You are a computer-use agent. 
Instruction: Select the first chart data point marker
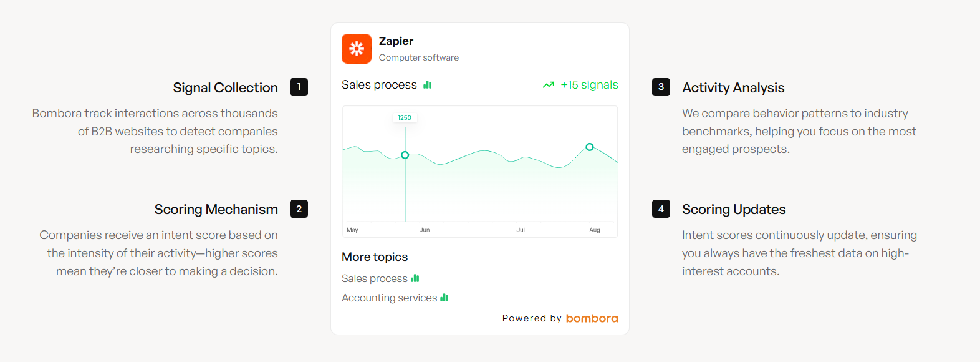pos(405,155)
